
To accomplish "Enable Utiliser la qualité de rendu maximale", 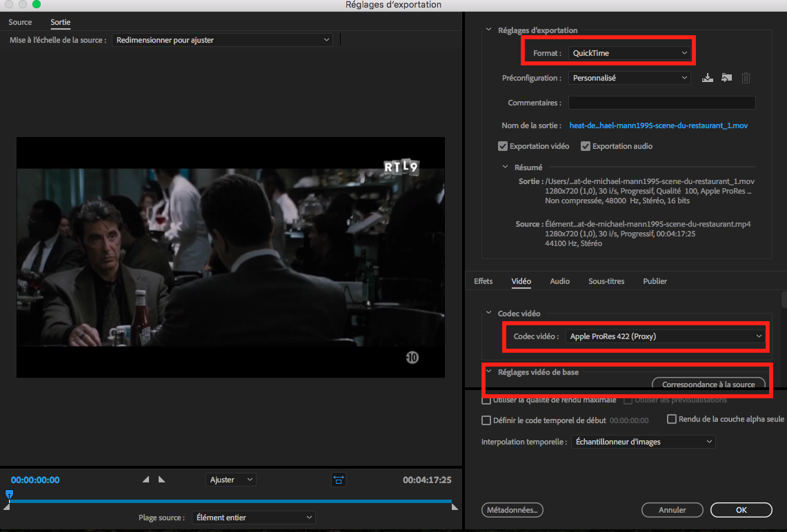I will [486, 400].
